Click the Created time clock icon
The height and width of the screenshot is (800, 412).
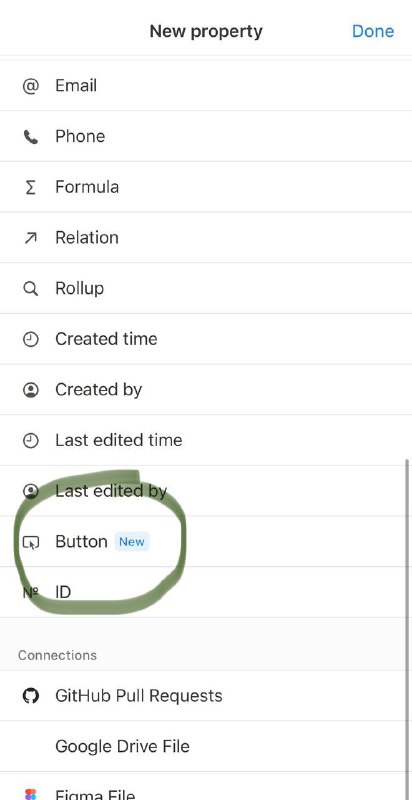[x=31, y=339]
